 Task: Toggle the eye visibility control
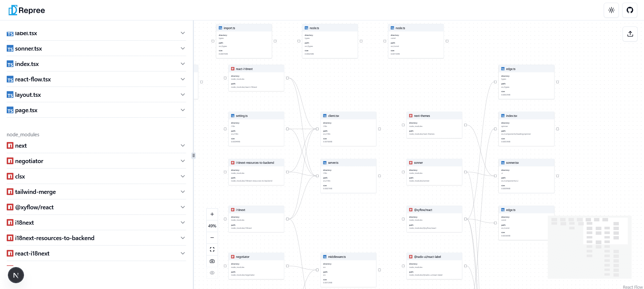click(212, 273)
